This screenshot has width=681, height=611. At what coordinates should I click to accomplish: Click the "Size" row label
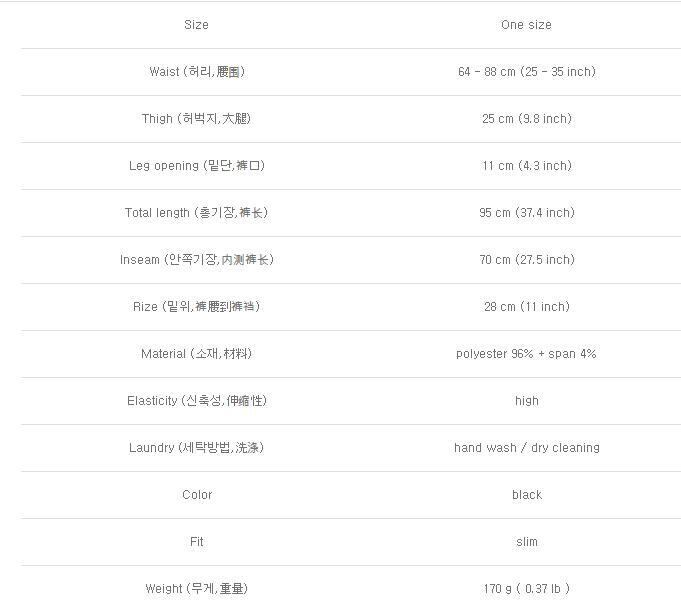tap(196, 25)
